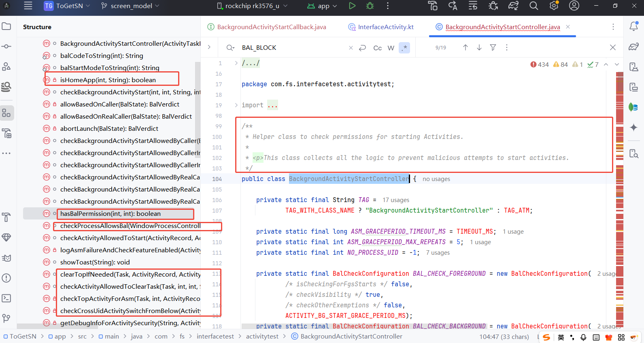Viewport: 644px width, 343px height.
Task: Select BackgroundActivityStartController.java tab
Action: [502, 27]
